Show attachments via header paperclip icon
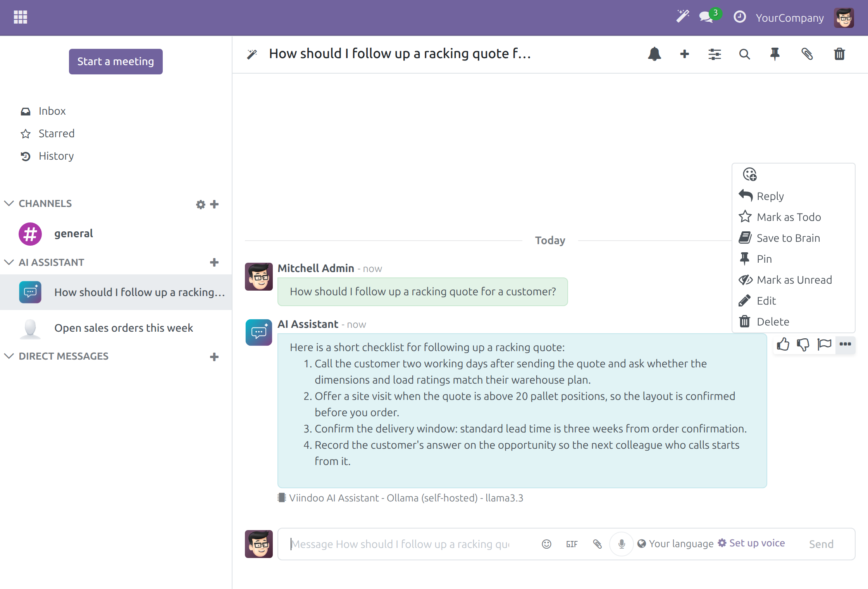This screenshot has width=868, height=589. point(807,54)
